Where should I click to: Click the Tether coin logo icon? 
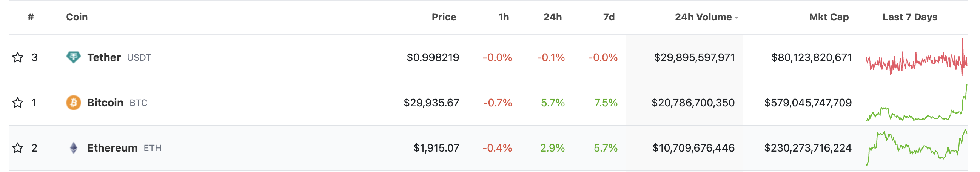(73, 57)
